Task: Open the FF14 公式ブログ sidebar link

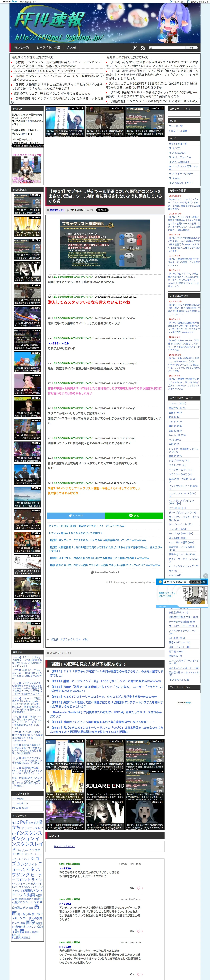Action: pyautogui.click(x=178, y=153)
